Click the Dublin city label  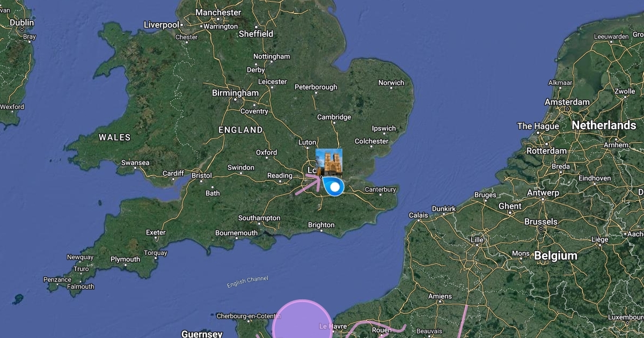(22, 23)
